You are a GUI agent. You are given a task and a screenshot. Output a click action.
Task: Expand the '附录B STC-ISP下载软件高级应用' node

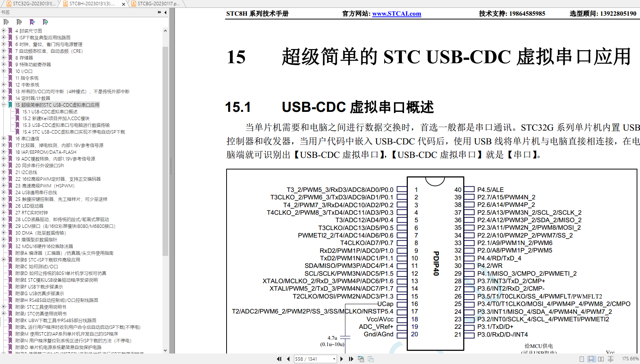[4, 260]
